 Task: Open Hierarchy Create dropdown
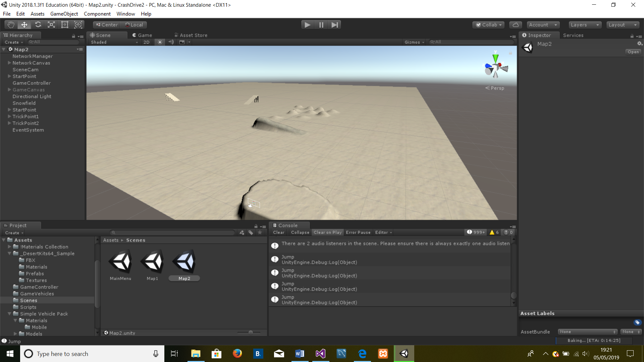pyautogui.click(x=14, y=42)
